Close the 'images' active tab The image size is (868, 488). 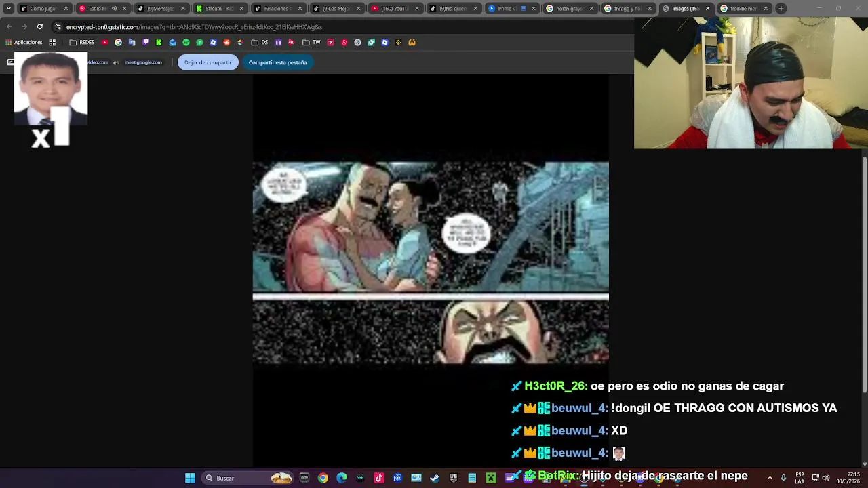click(x=708, y=9)
